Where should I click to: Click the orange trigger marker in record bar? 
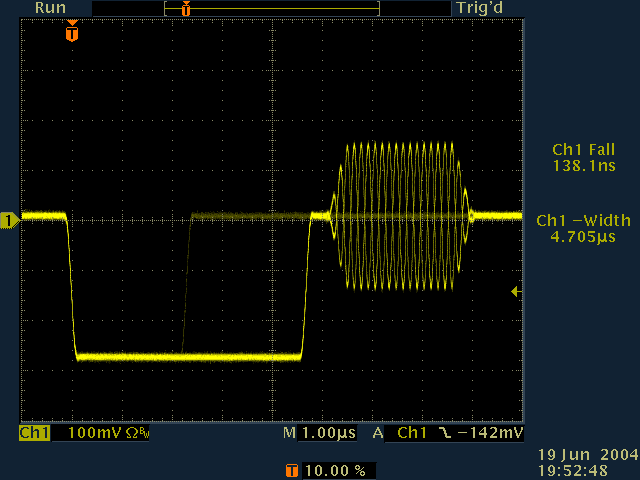(x=185, y=8)
